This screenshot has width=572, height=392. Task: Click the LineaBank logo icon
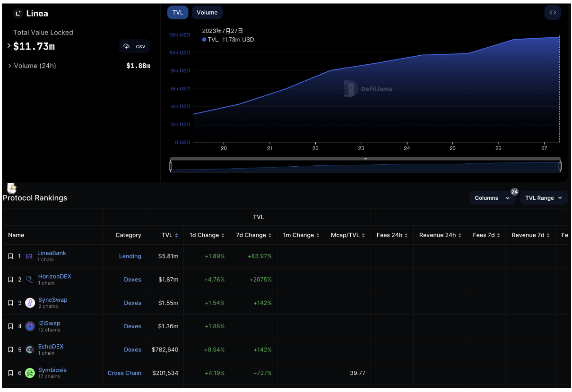point(29,256)
